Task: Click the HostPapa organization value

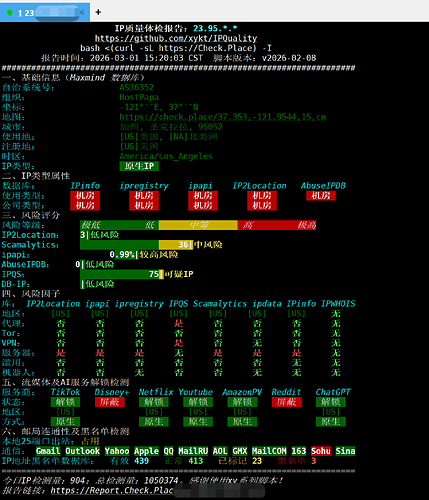Action: 139,97
